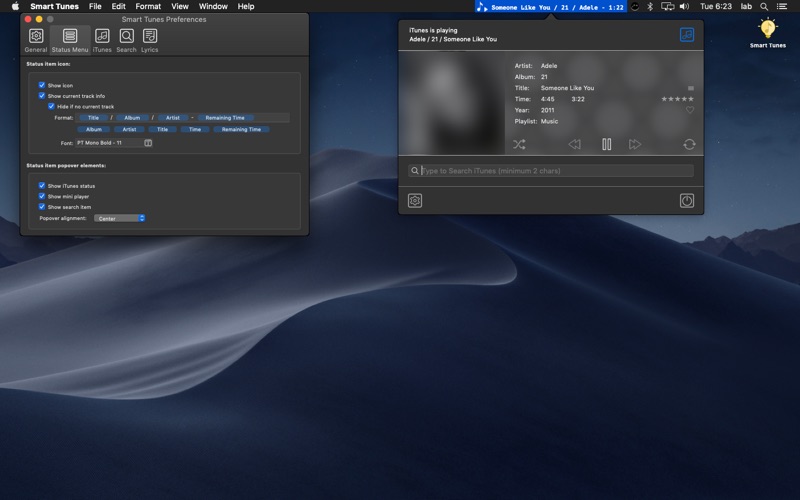Click the Album token in available tokens row

(x=93, y=130)
